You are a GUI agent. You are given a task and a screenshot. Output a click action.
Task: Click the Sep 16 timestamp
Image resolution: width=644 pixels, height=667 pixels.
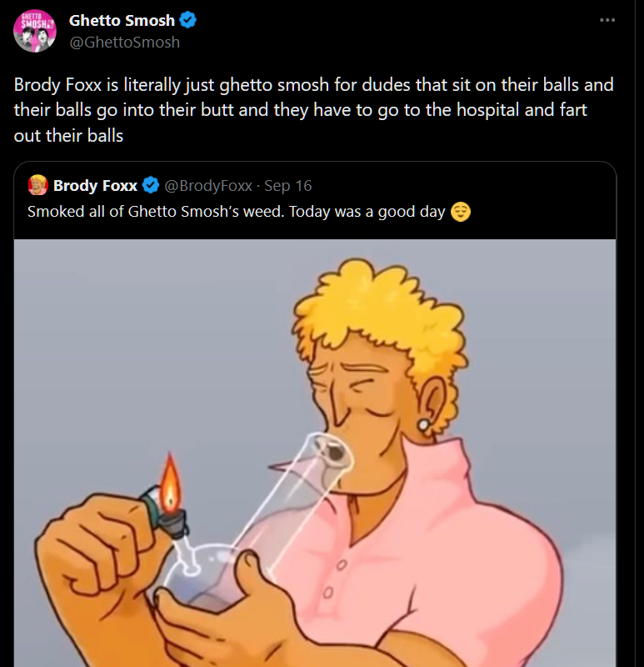click(287, 185)
